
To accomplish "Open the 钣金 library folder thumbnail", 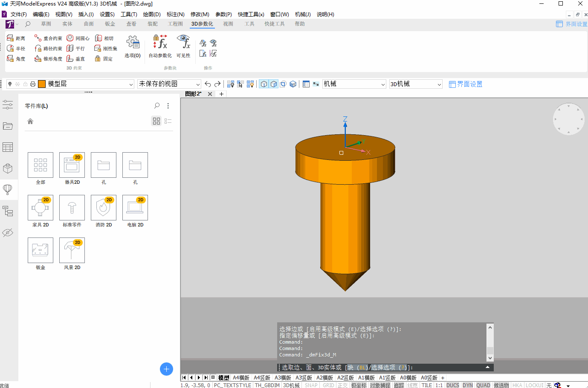I will (x=41, y=250).
